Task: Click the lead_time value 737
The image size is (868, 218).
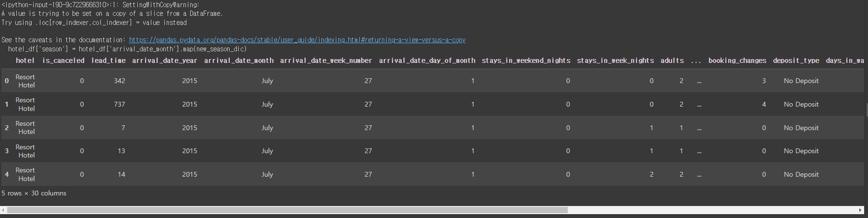Action: (x=120, y=104)
